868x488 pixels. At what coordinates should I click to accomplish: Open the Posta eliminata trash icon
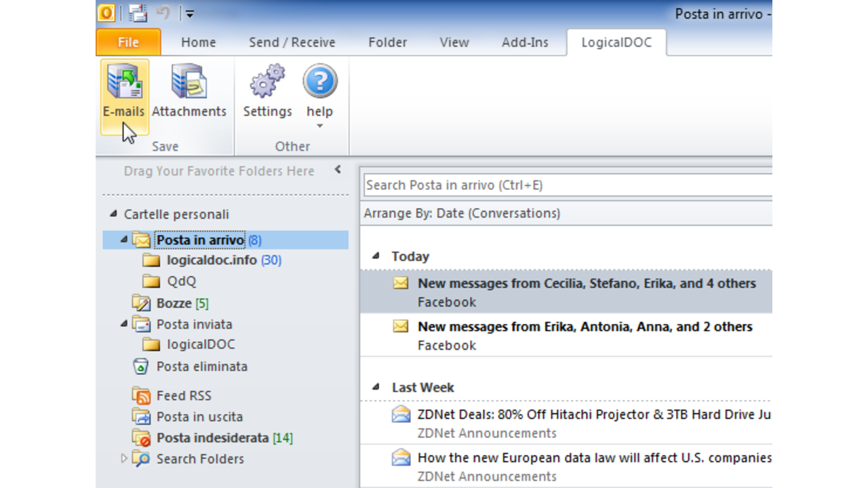(142, 366)
